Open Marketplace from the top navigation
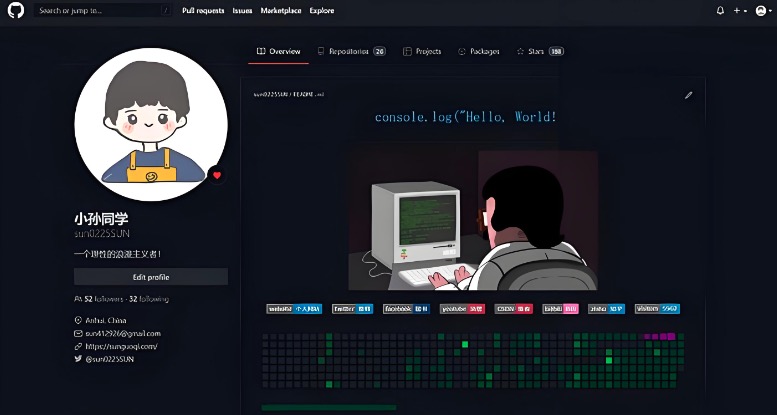 (x=280, y=10)
